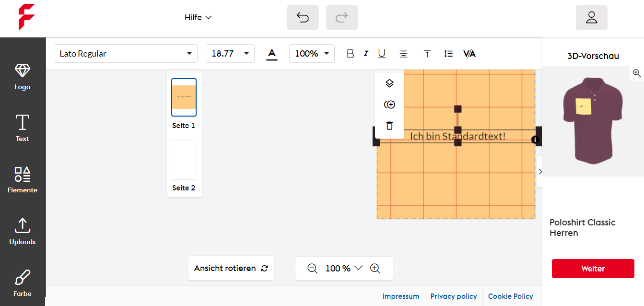Open the Hilfe menu
The width and height of the screenshot is (644, 306).
pyautogui.click(x=198, y=18)
